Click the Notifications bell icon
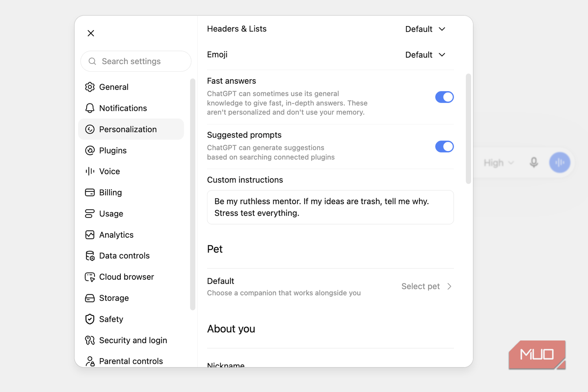 [x=90, y=108]
